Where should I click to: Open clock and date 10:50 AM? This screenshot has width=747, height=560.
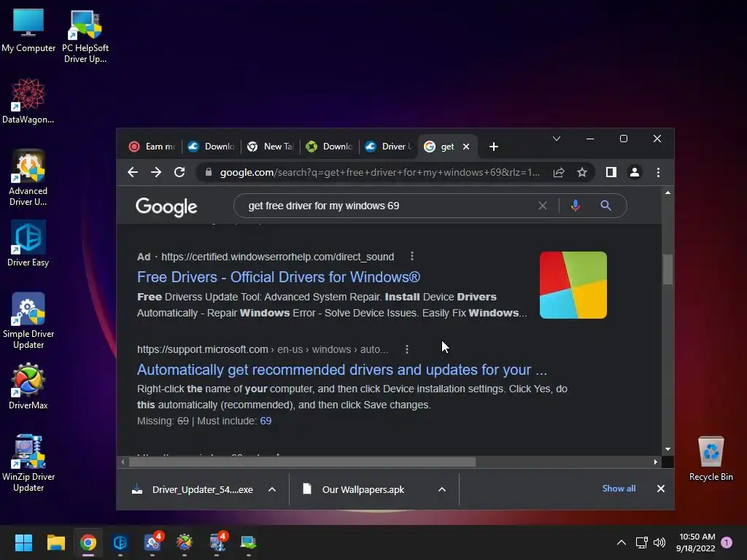tap(695, 542)
